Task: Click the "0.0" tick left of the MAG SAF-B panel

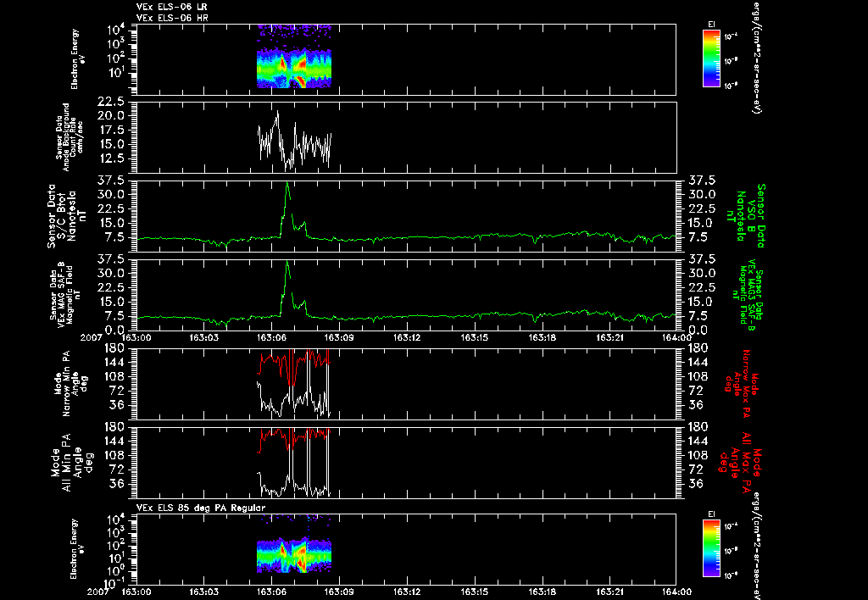Action: 116,330
